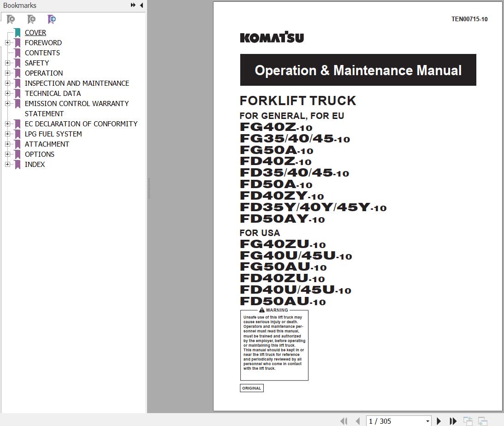Screen dimensions: 504x426
Task: Click the panel splitter grip handle
Action: (149, 188)
